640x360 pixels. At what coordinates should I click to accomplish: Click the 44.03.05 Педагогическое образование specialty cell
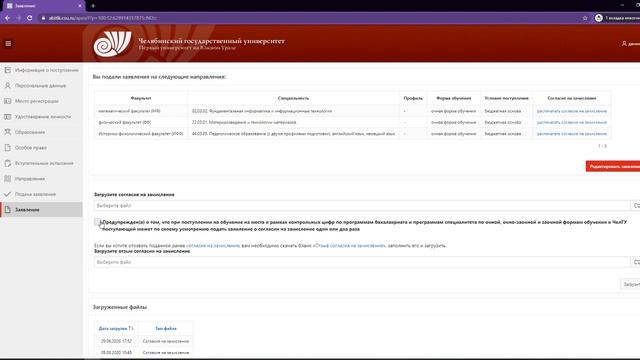pyautogui.click(x=293, y=134)
